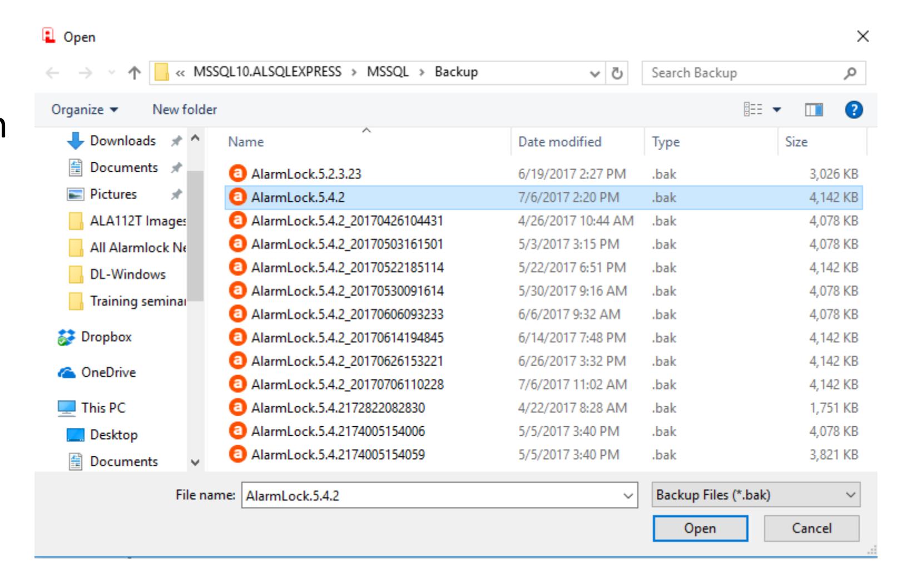912x588 pixels.
Task: Click the Backup path segment
Action: (x=456, y=72)
